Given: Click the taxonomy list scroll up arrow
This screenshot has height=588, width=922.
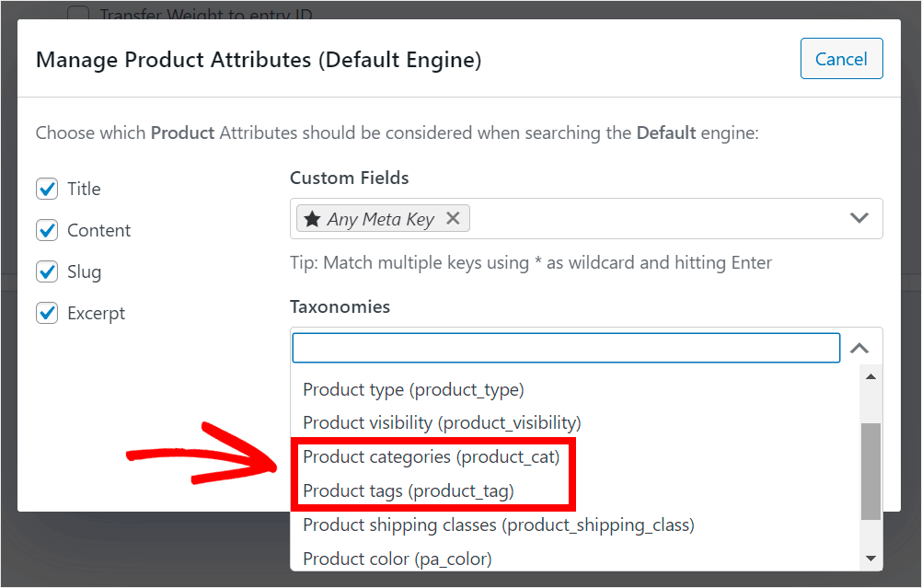Looking at the screenshot, I should pos(870,377).
